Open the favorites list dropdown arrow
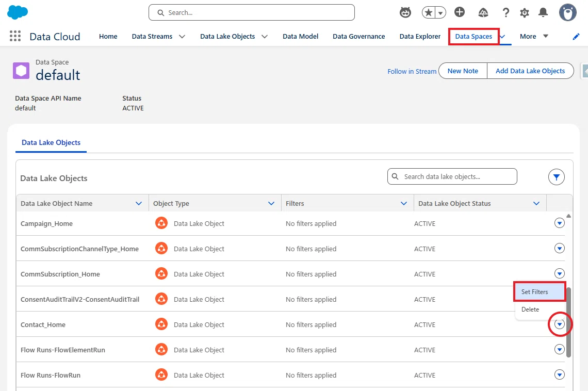Image resolution: width=588 pixels, height=391 pixels. (440, 12)
